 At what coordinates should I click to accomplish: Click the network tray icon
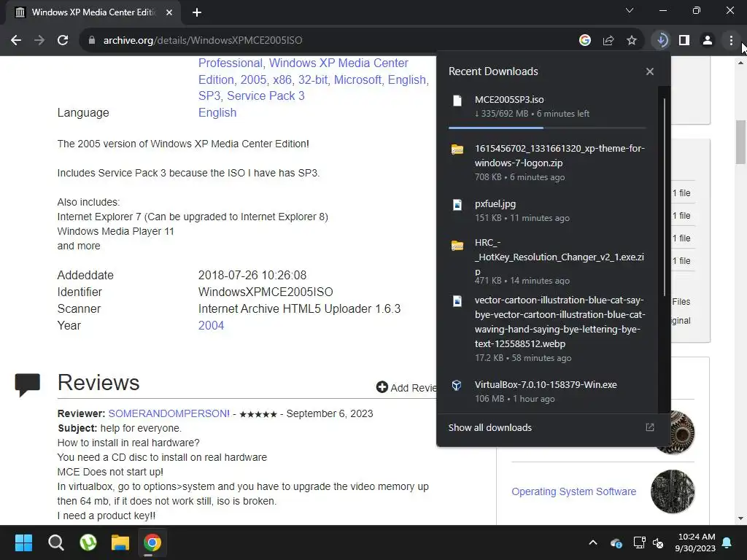(x=639, y=542)
